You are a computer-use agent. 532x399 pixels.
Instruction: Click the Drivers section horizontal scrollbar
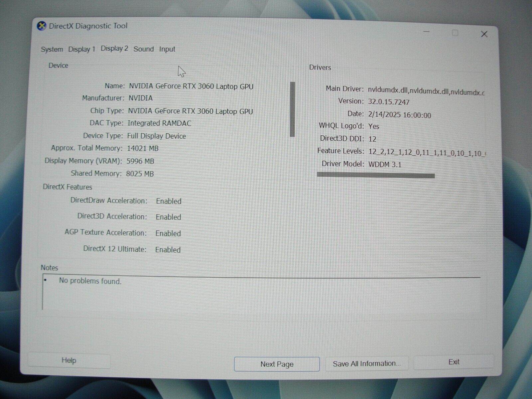point(376,175)
